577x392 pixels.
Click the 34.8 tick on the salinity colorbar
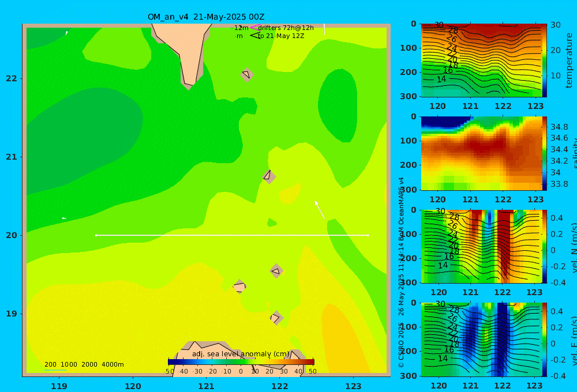coord(559,127)
